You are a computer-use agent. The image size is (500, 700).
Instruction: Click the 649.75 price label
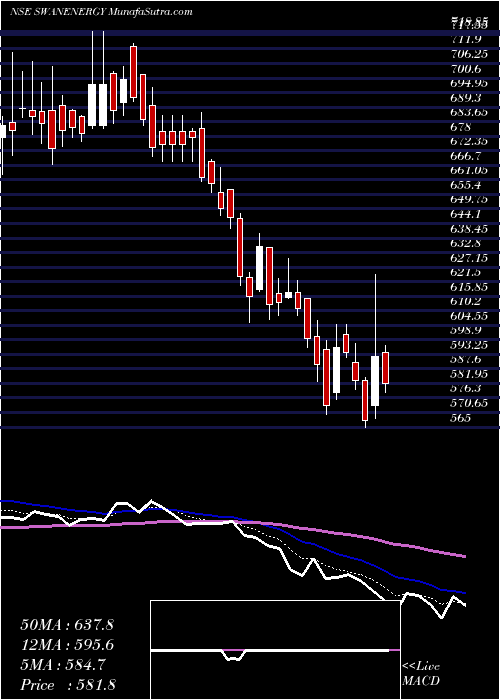pos(471,200)
